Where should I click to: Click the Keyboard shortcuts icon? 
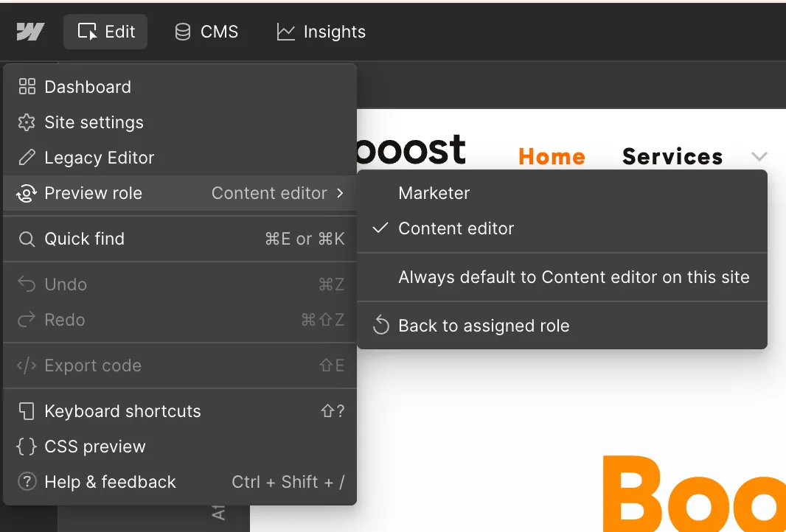point(27,411)
